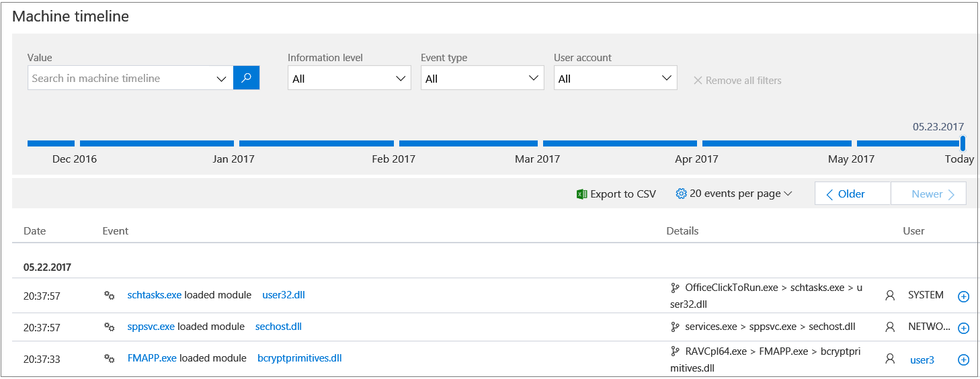Click Remove all filters
Viewport: 980px width, 379px height.
tap(737, 81)
